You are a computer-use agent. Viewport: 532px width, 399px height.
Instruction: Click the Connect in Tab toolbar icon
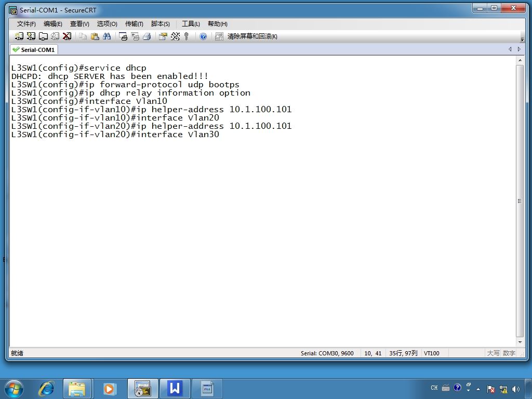(x=43, y=36)
